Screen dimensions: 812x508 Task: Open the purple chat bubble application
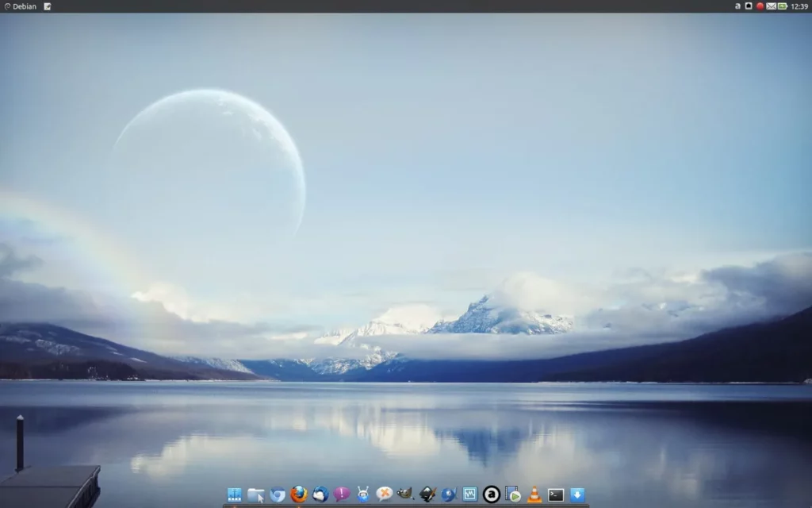tap(343, 495)
